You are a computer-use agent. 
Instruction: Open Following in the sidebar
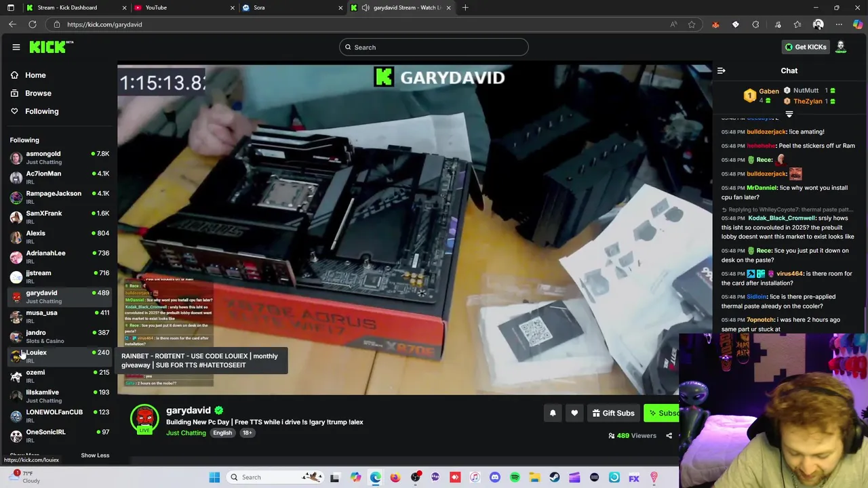tap(41, 111)
